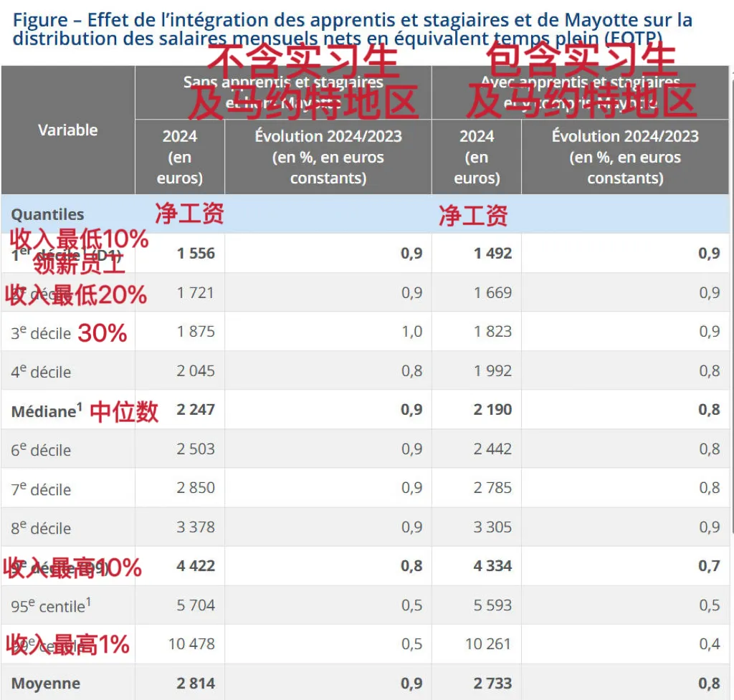Select the average value 2 814
The image size is (734, 700).
196,684
